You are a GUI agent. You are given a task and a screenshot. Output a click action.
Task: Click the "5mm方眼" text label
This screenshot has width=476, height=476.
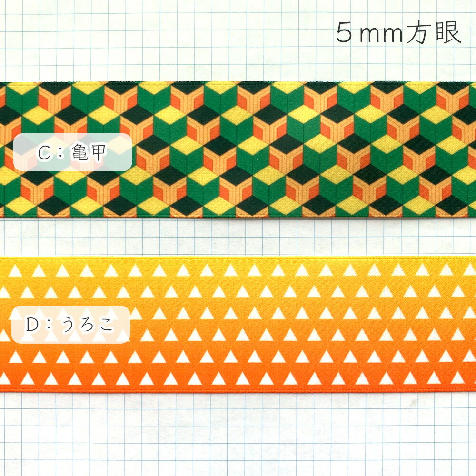pos(398,32)
